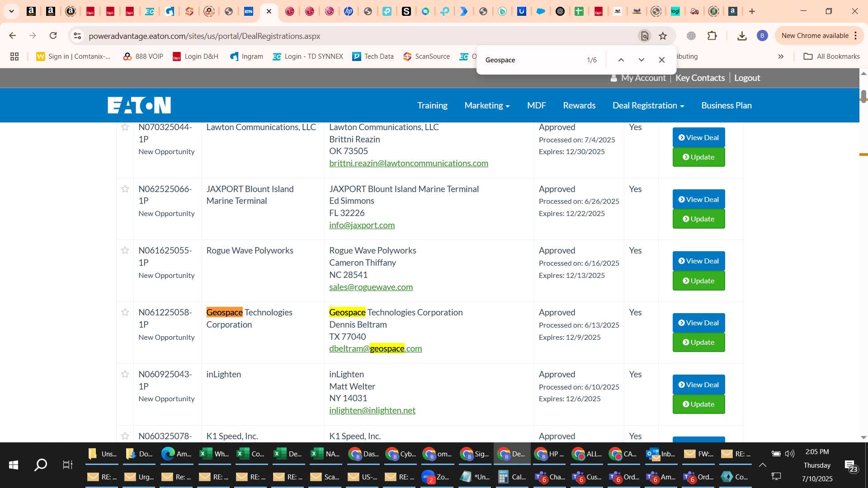Update the JAXPORT Blount Island deal

pyautogui.click(x=698, y=219)
